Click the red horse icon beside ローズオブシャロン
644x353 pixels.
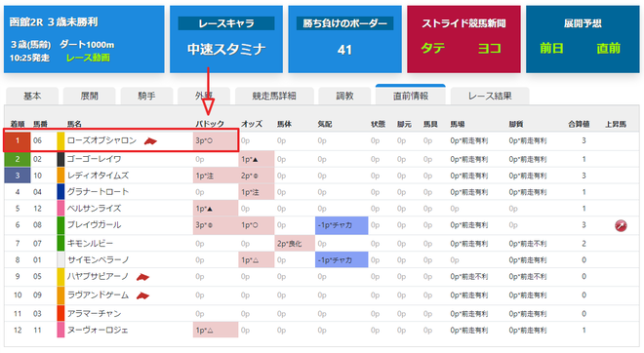tap(150, 141)
